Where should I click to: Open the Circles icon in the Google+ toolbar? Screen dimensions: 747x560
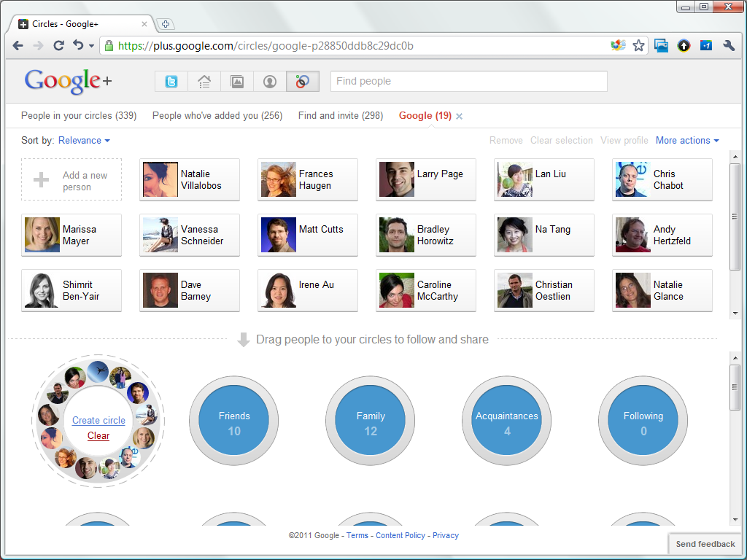coord(302,81)
